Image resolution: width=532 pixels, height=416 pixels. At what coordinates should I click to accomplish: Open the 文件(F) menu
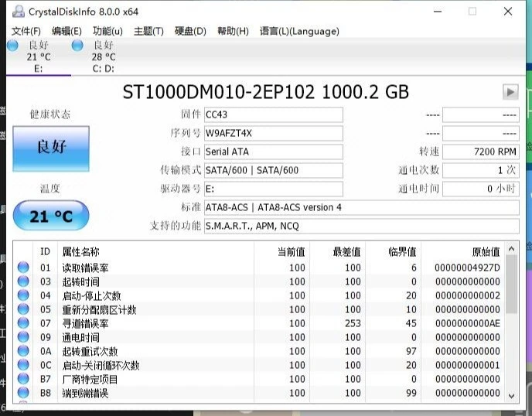click(x=26, y=31)
